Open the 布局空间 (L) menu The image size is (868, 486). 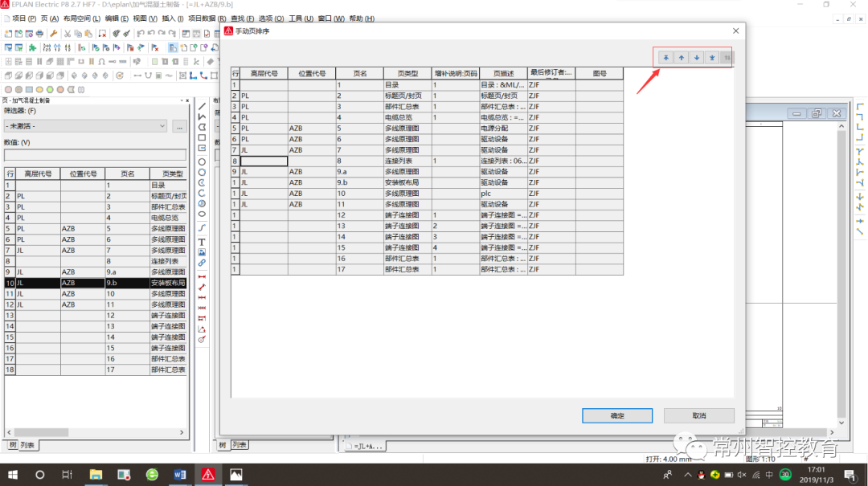click(82, 18)
